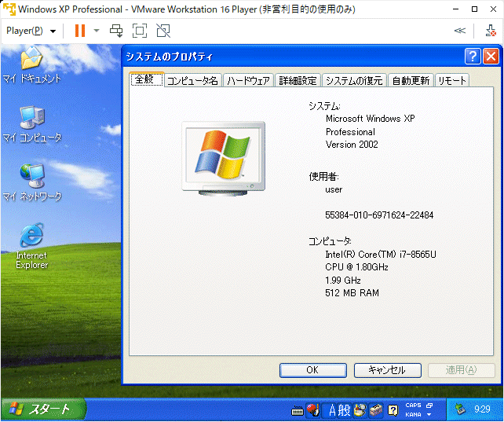
Task: Click the 9:29 taskbar clock
Action: coord(482,409)
